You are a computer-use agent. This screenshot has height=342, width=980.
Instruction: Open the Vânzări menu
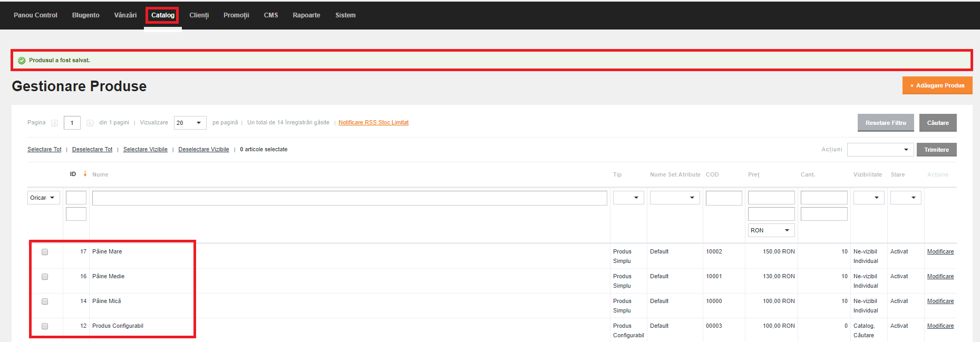coord(125,15)
